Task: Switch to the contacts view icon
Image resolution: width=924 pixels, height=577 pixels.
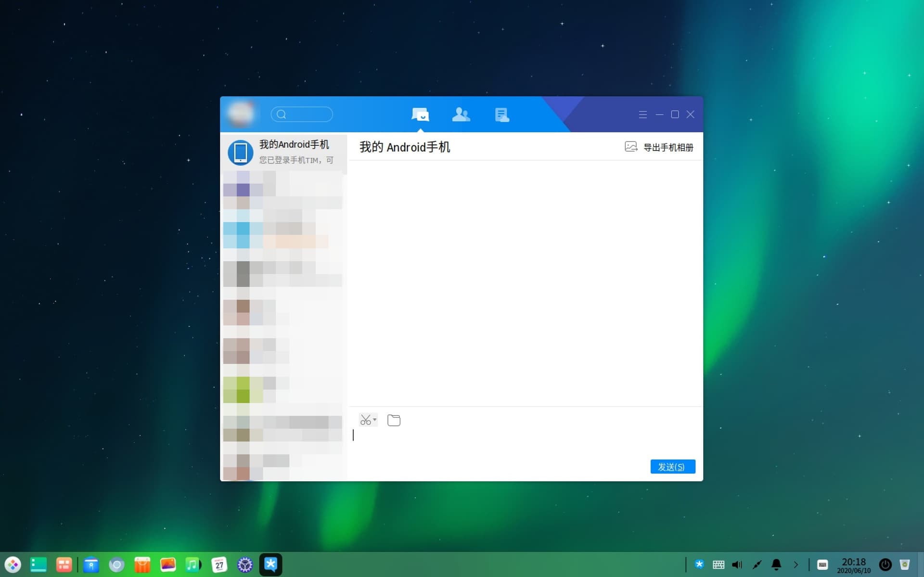Action: click(461, 114)
